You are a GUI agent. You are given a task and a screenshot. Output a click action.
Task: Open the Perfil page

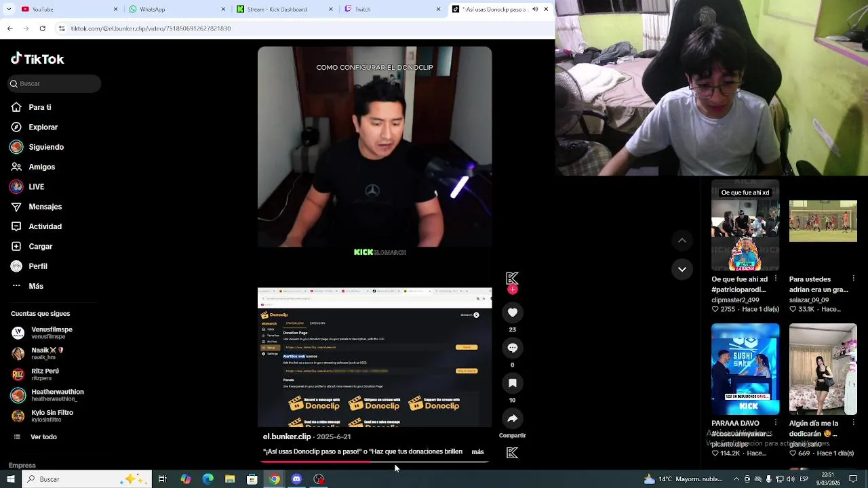[29, 266]
